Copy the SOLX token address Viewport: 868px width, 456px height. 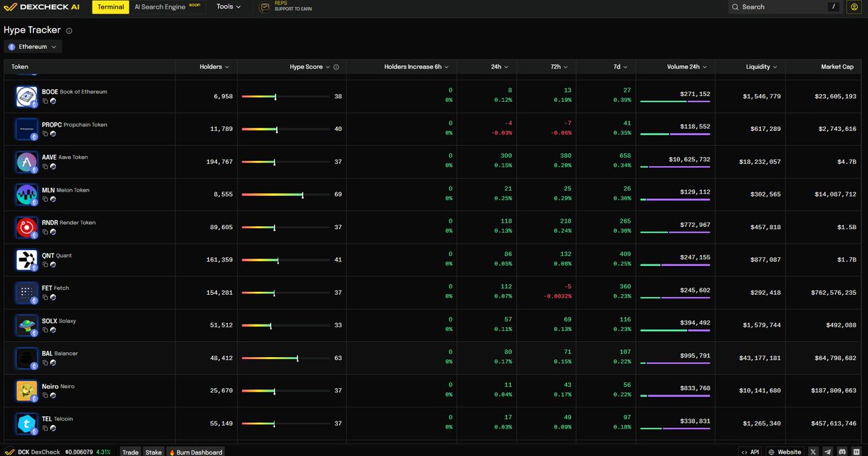coord(45,330)
